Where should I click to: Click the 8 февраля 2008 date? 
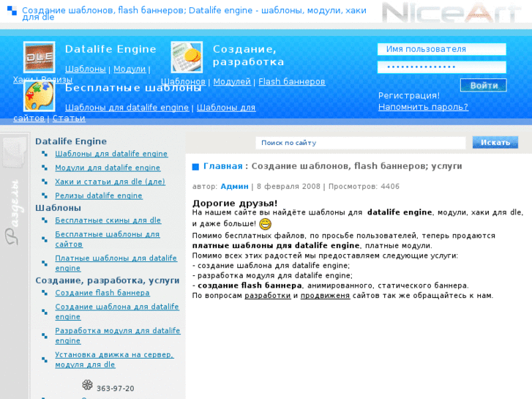(288, 187)
